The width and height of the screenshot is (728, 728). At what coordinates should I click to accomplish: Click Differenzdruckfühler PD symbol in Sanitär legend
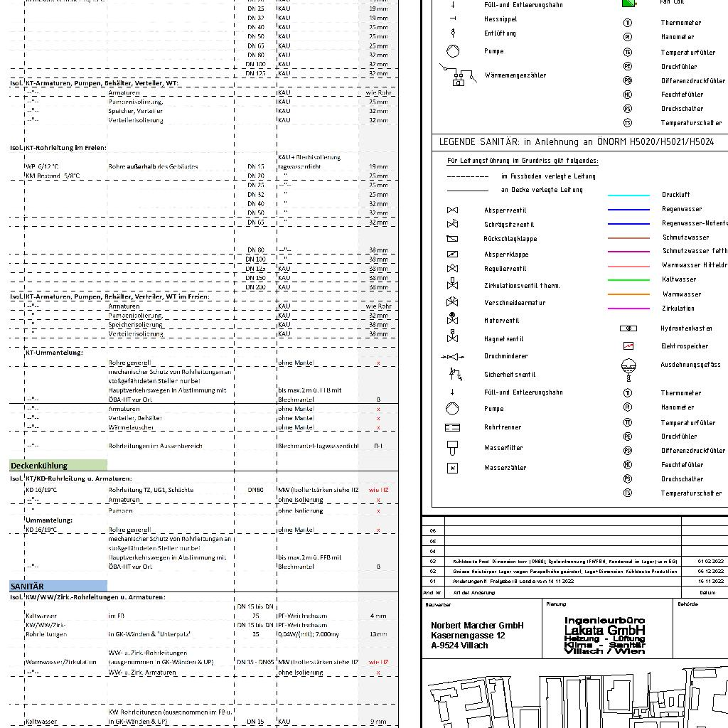tap(627, 450)
